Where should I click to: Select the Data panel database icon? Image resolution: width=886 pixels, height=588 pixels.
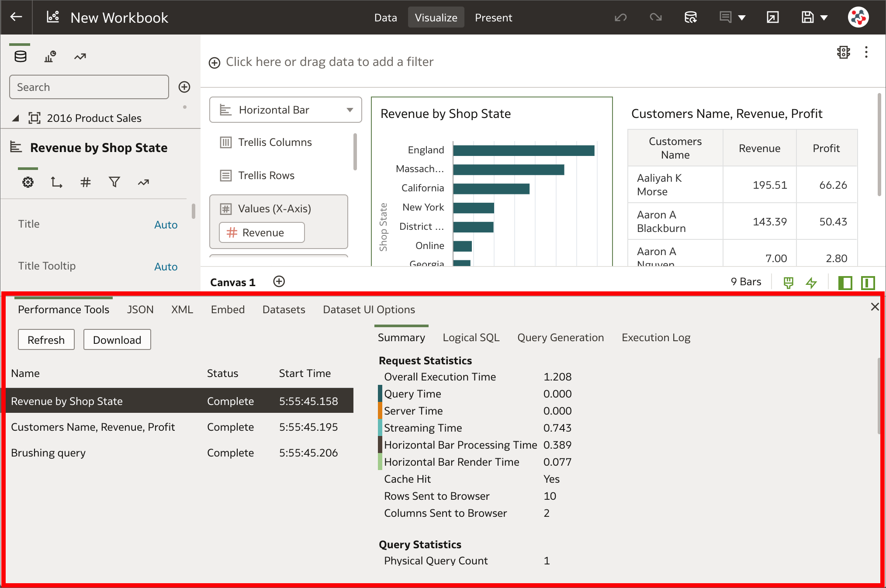[20, 56]
